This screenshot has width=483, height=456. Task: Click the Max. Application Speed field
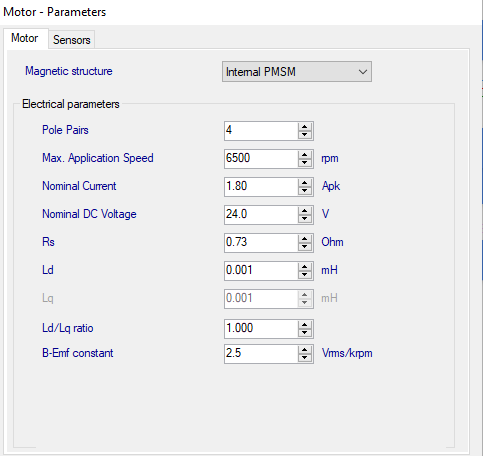coord(261,159)
